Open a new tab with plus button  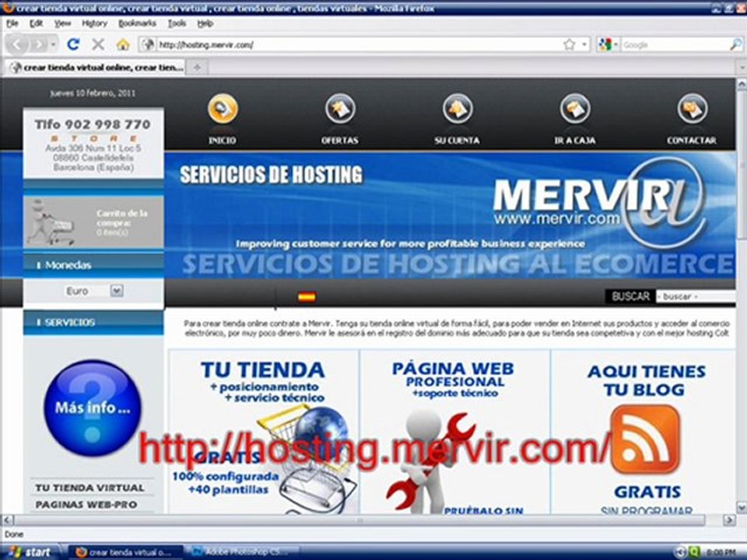tap(197, 68)
